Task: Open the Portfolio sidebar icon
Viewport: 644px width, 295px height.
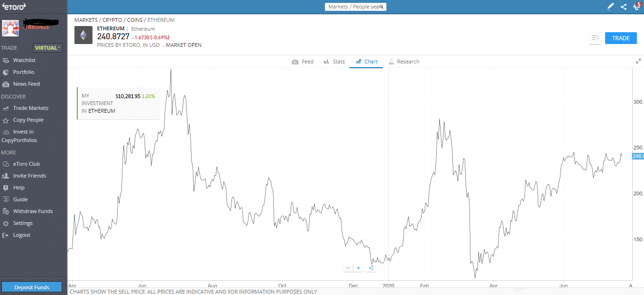Action: [x=20, y=72]
